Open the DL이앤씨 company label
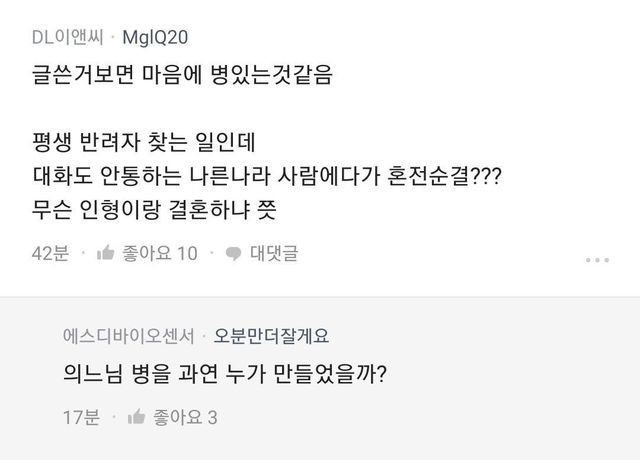 tap(66, 37)
